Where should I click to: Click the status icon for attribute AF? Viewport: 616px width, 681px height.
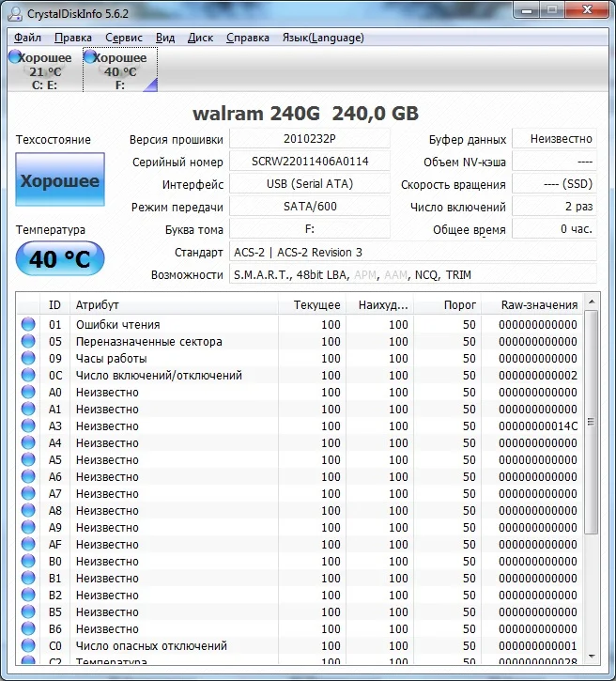28,544
